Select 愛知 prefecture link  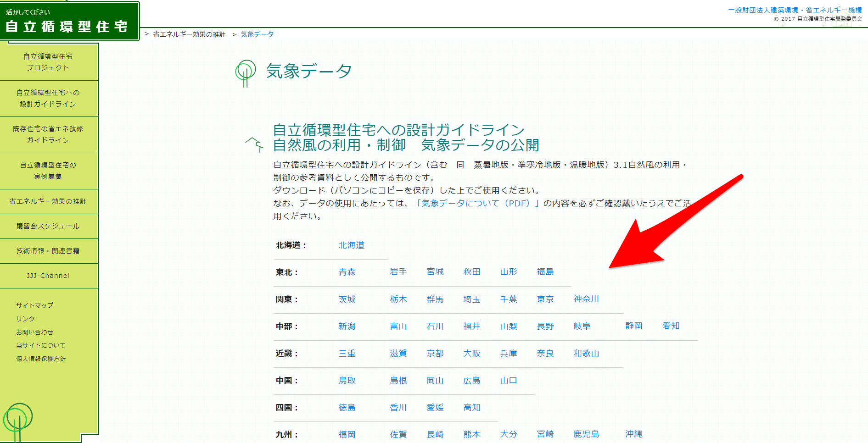pyautogui.click(x=671, y=326)
